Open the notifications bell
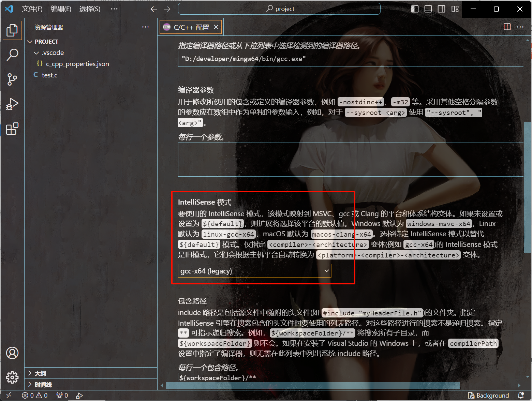Screen dimensions: 532x401 521,395
